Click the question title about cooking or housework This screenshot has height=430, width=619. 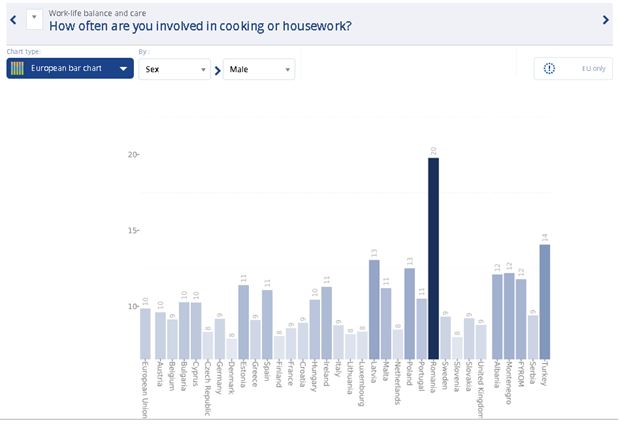click(x=200, y=25)
